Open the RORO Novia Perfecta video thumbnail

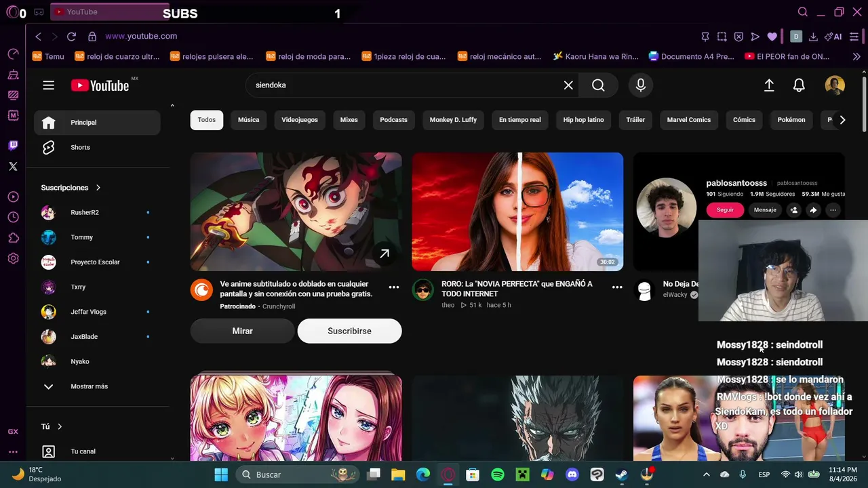[517, 211]
